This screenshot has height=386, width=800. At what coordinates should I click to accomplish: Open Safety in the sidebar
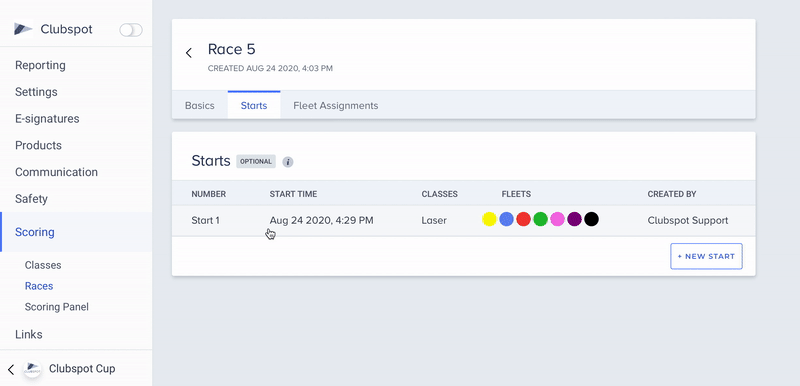pyautogui.click(x=31, y=199)
